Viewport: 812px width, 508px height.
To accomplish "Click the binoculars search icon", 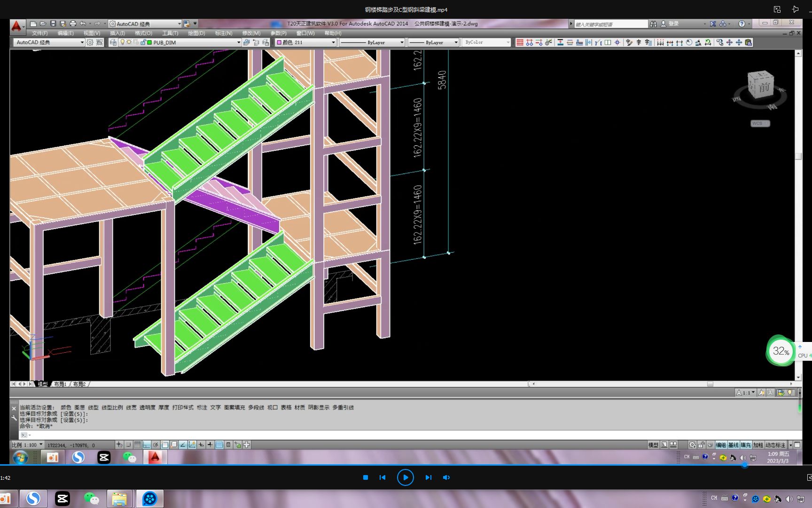I will (653, 24).
